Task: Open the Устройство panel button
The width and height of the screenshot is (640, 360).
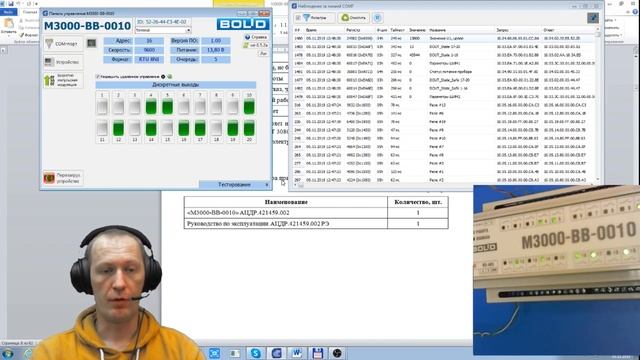Action: tap(63, 62)
